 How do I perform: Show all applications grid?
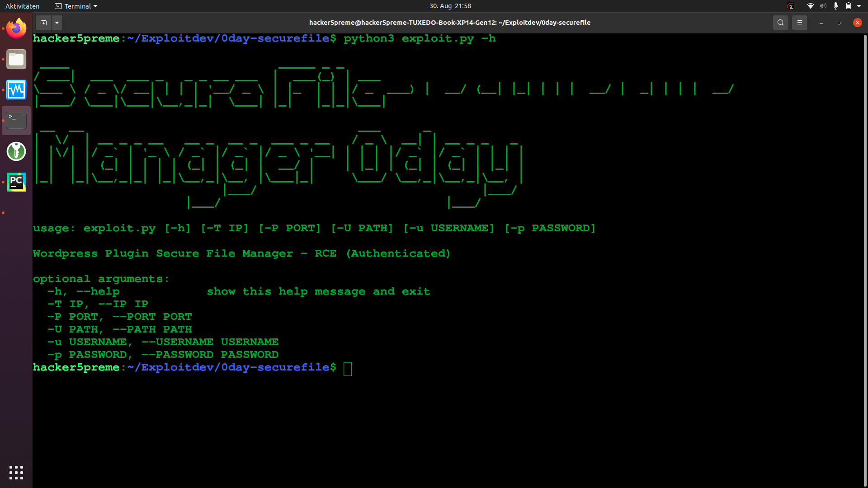[x=16, y=472]
